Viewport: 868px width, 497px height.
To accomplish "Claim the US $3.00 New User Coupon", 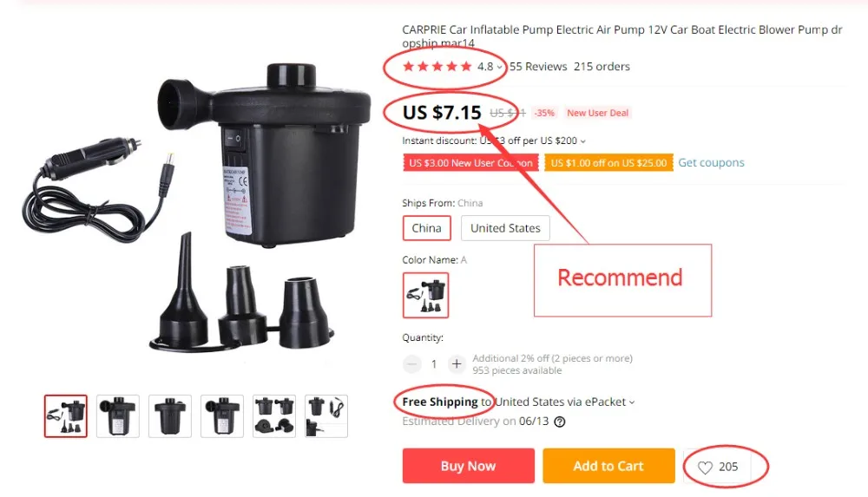I will [470, 163].
